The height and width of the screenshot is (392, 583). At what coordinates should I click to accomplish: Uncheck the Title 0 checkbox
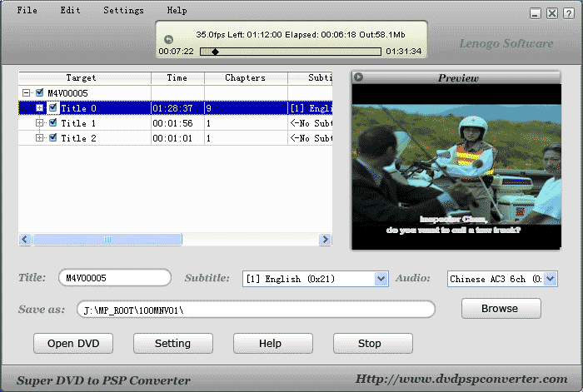coord(53,108)
